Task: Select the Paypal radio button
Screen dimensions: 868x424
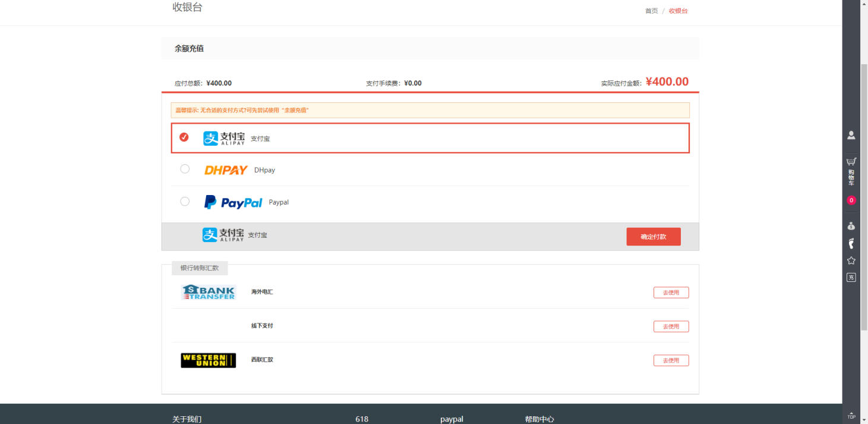Action: coord(185,202)
